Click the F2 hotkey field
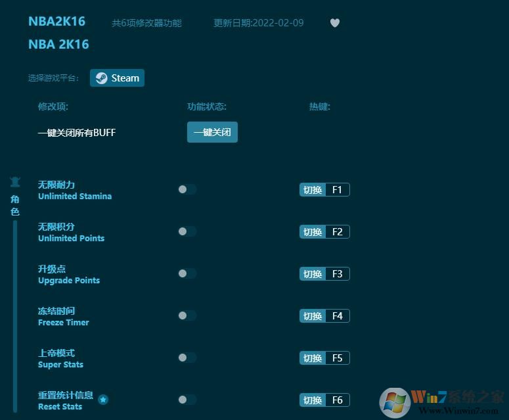The width and height of the screenshot is (509, 420). coord(338,231)
